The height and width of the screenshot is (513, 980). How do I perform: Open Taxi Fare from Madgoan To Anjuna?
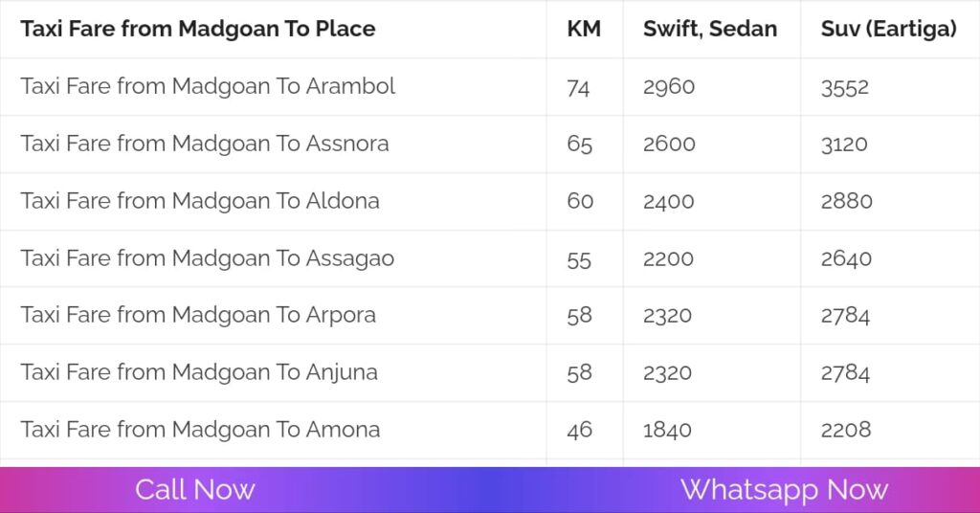tap(199, 372)
